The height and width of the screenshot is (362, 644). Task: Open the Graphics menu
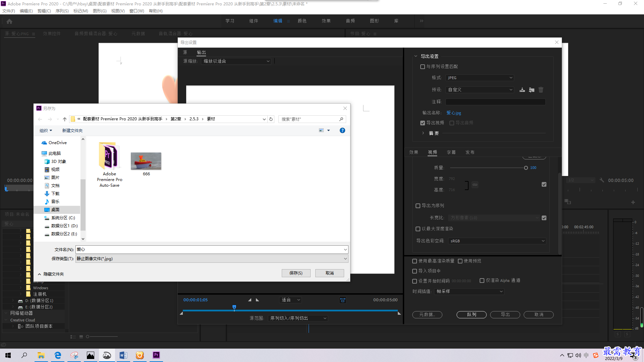coord(100,11)
